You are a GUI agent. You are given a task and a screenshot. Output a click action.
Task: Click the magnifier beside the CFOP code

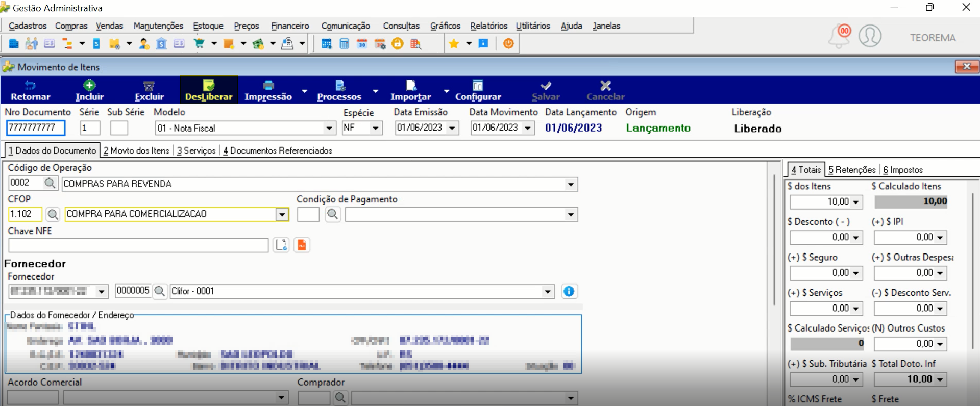53,214
